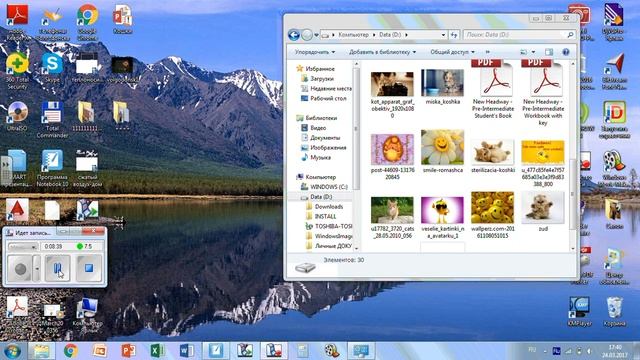This screenshot has width=640, height=360.
Task: Select Избранное in the navigation pane
Action: [x=315, y=69]
